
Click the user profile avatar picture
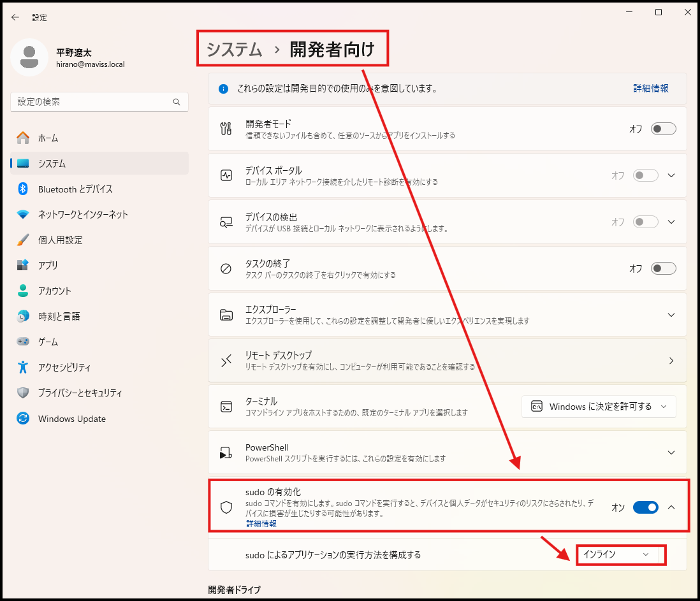[x=29, y=57]
